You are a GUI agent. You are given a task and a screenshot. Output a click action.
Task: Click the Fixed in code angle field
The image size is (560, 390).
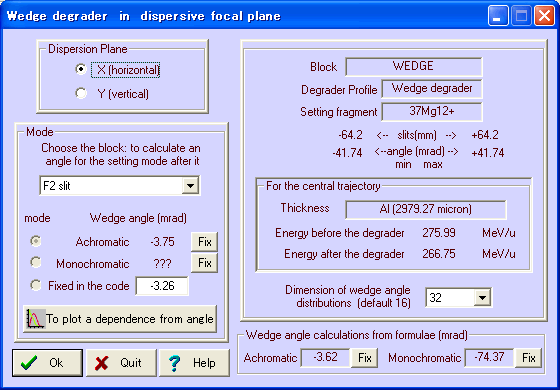[162, 286]
